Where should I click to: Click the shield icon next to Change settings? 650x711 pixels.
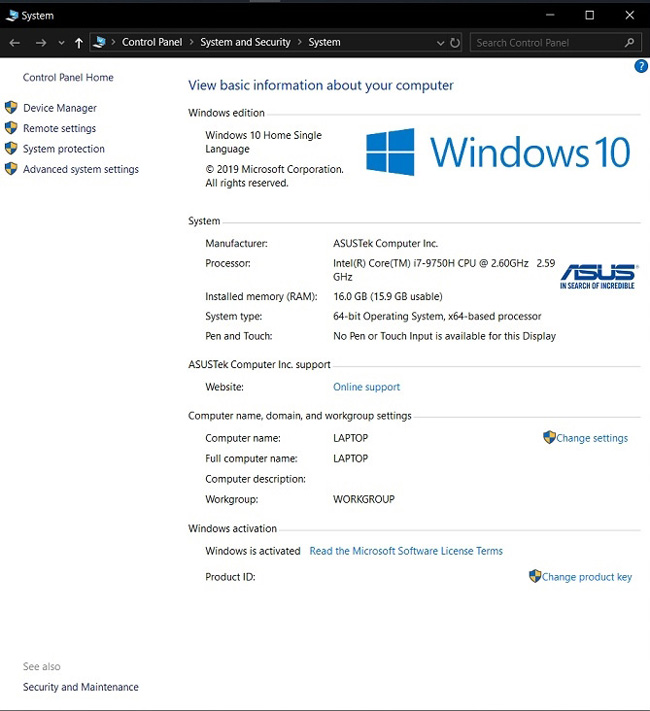(x=549, y=437)
